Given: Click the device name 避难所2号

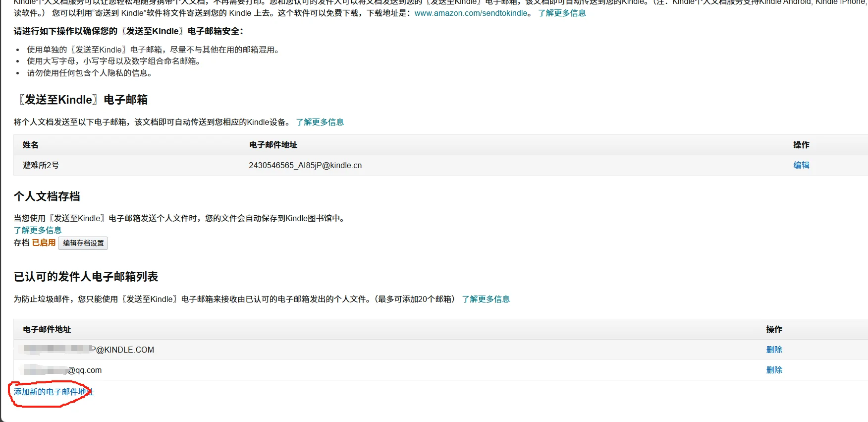Looking at the screenshot, I should click(x=41, y=165).
